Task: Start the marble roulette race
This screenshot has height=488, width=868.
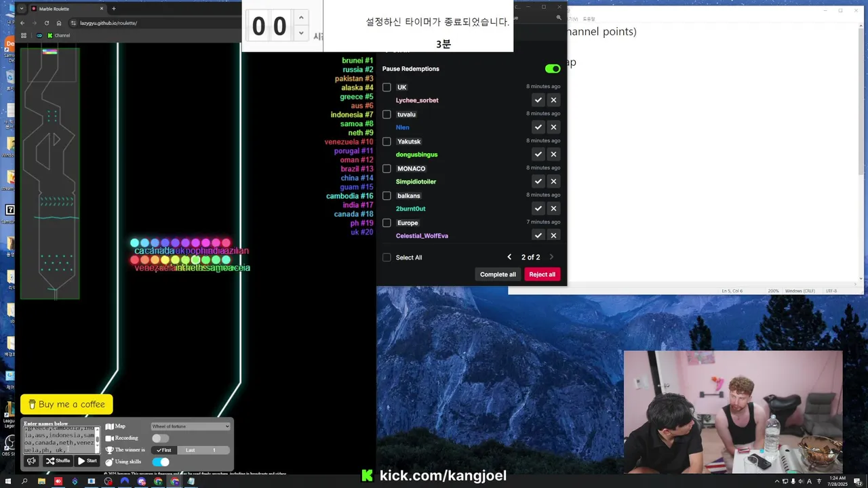Action: (87, 461)
